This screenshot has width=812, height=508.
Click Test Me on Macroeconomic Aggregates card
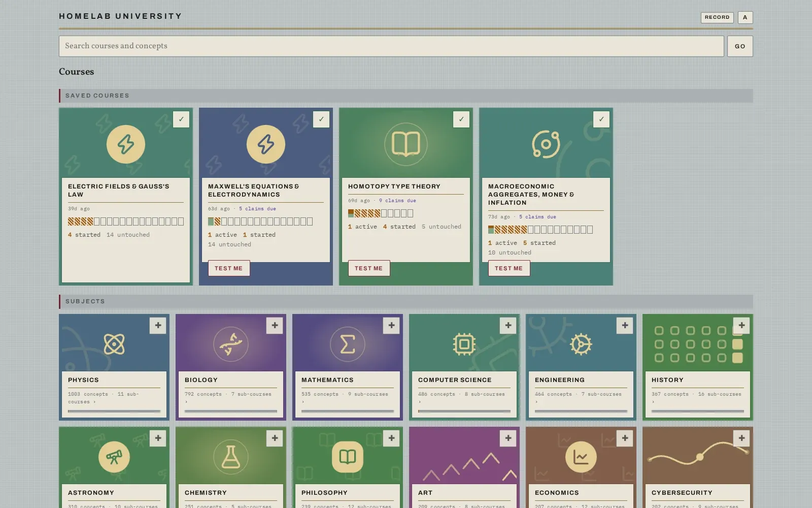tap(509, 268)
